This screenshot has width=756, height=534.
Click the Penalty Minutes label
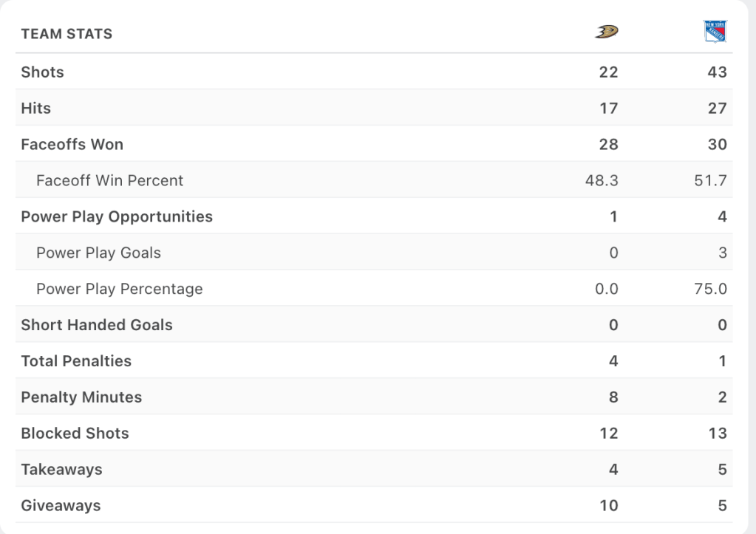[x=81, y=398]
